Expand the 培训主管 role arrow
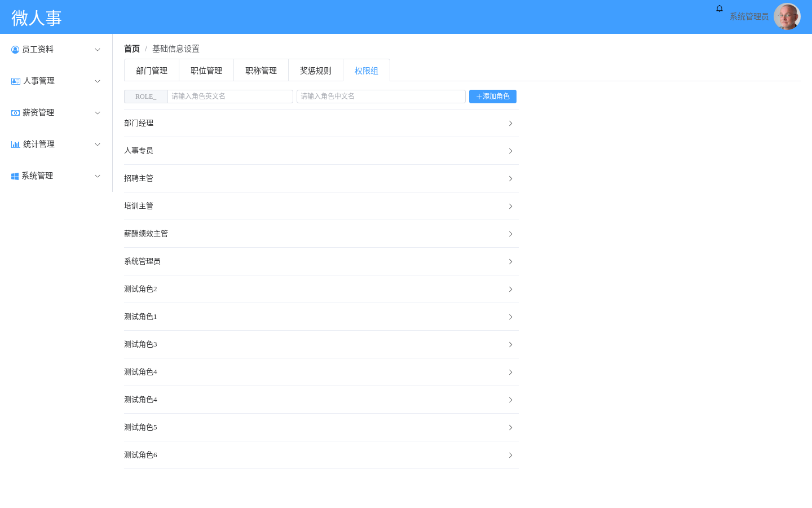The height and width of the screenshot is (508, 812). coord(510,206)
